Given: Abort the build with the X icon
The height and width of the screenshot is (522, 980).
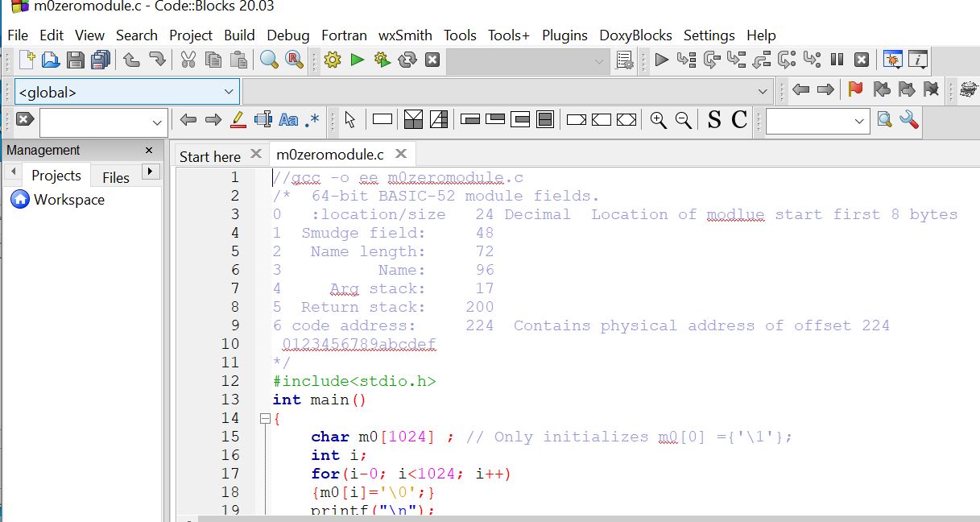Looking at the screenshot, I should pyautogui.click(x=432, y=60).
